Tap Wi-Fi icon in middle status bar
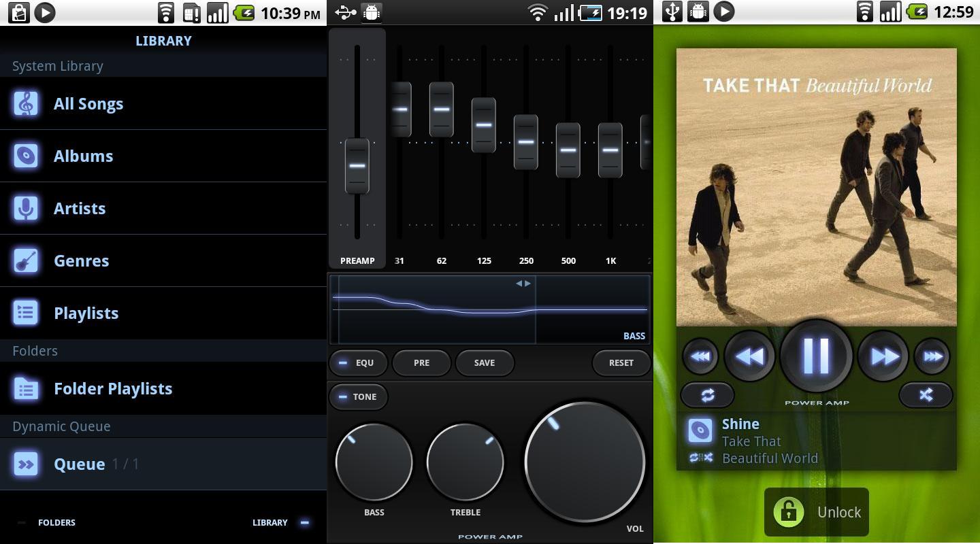980x544 pixels. pyautogui.click(x=538, y=12)
